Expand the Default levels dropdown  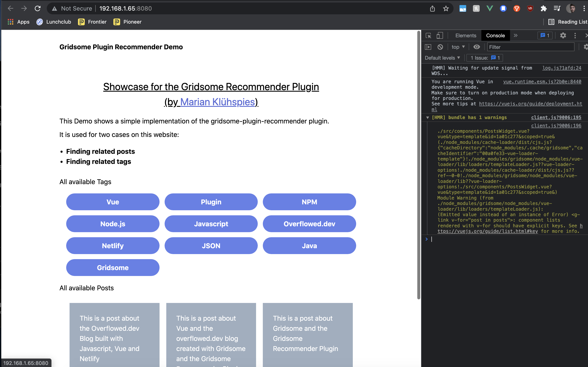click(x=442, y=58)
